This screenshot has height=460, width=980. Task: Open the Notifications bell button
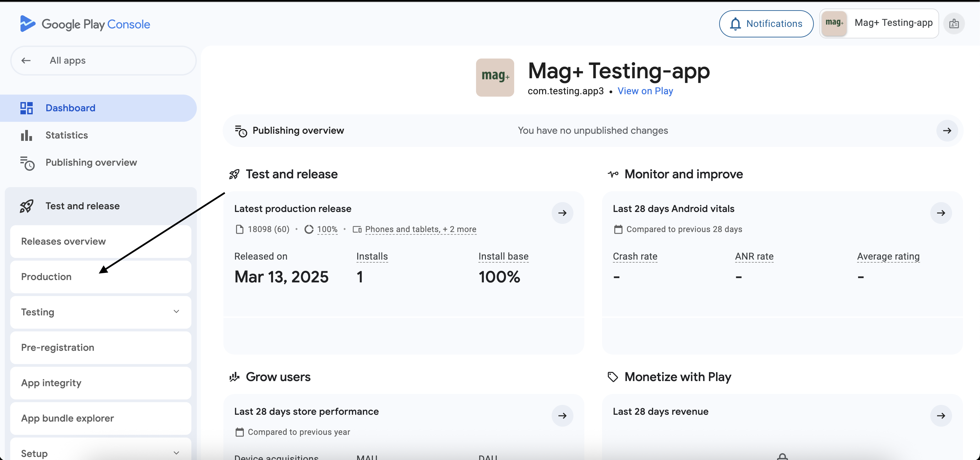tap(766, 23)
